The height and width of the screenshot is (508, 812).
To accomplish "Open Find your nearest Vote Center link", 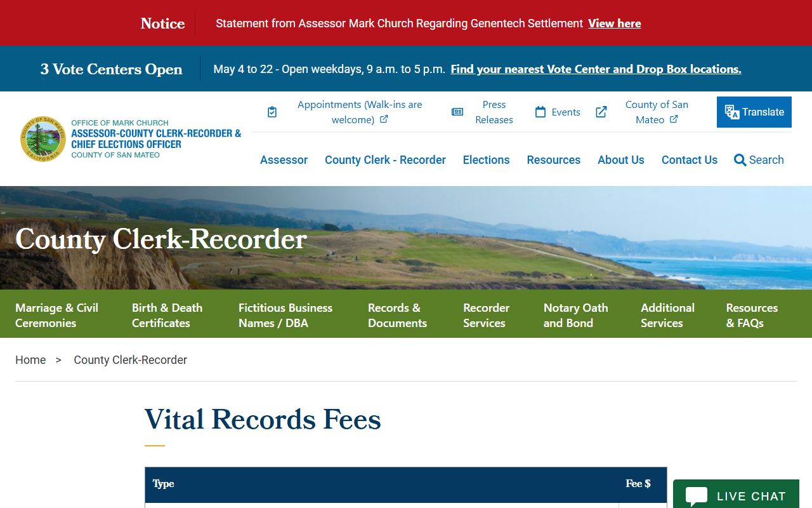I will 596,69.
